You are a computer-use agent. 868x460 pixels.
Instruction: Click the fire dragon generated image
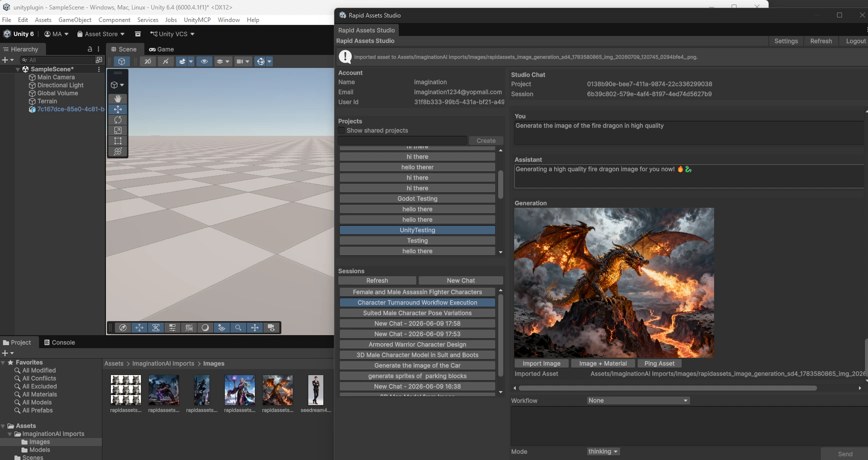click(614, 283)
